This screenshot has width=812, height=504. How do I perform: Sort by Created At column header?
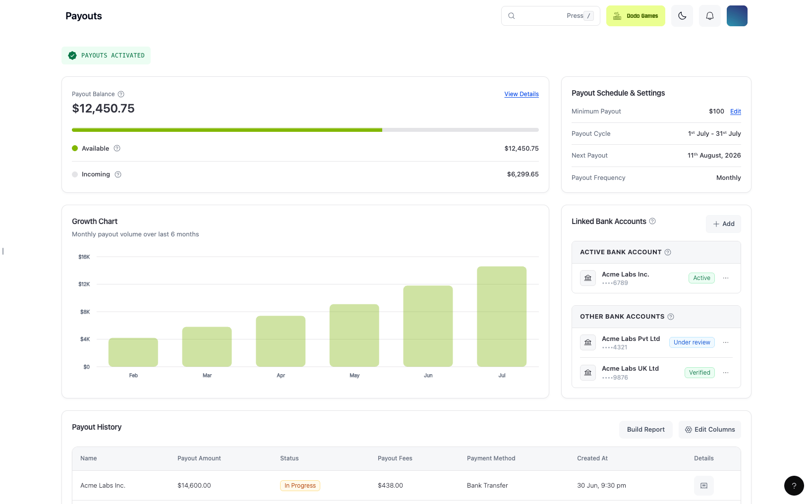pyautogui.click(x=592, y=458)
